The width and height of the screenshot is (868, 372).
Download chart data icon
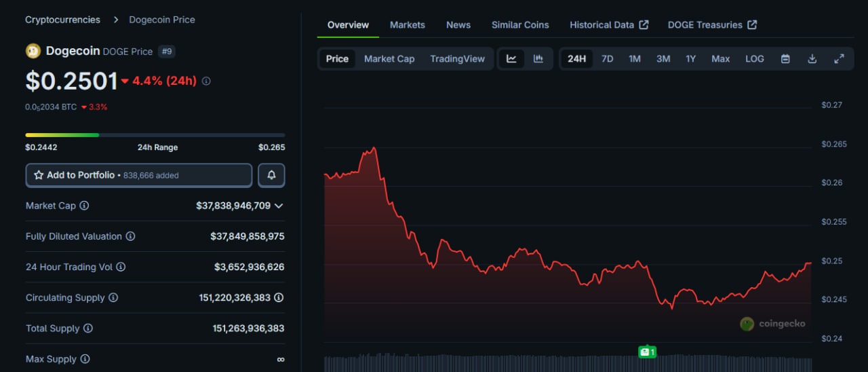(812, 59)
